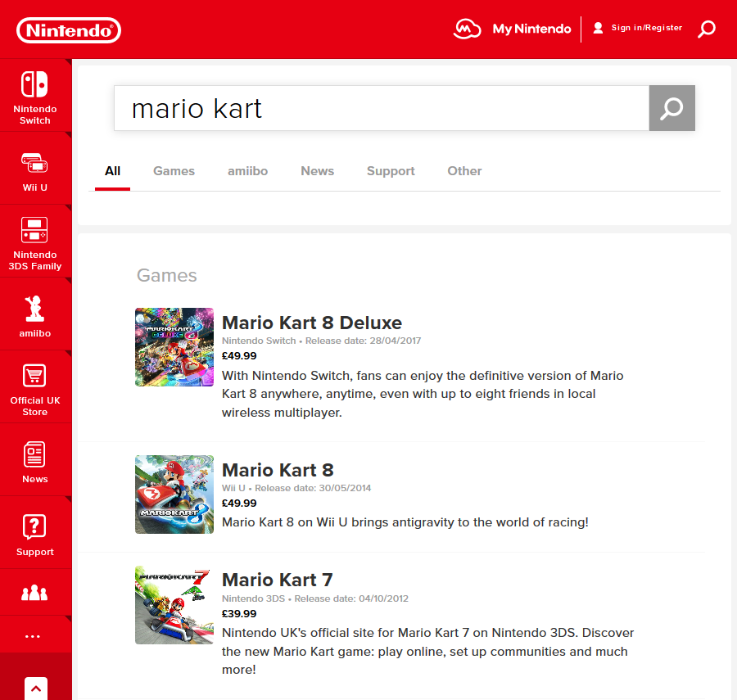Open the Mario Kart 8 Deluxe thumbnail
Screen dimensions: 737x700
pyautogui.click(x=174, y=347)
